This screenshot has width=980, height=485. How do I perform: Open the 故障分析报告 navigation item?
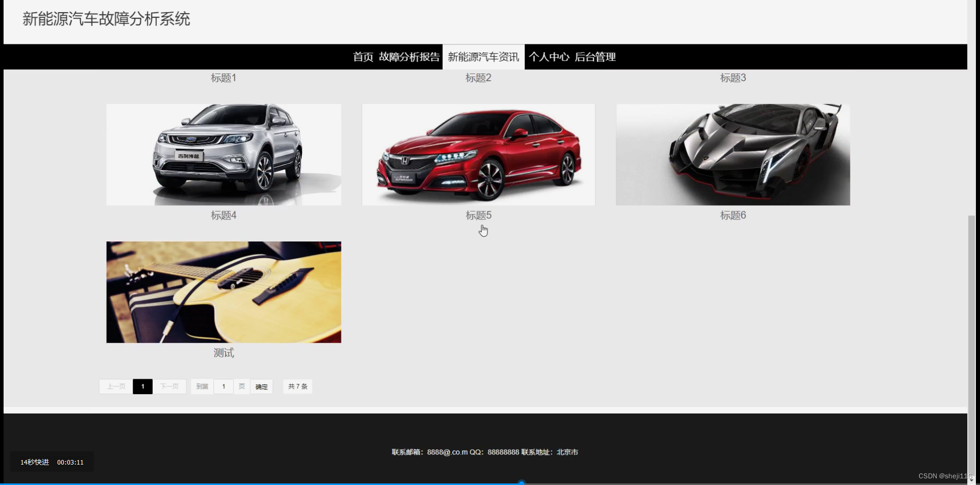(409, 57)
